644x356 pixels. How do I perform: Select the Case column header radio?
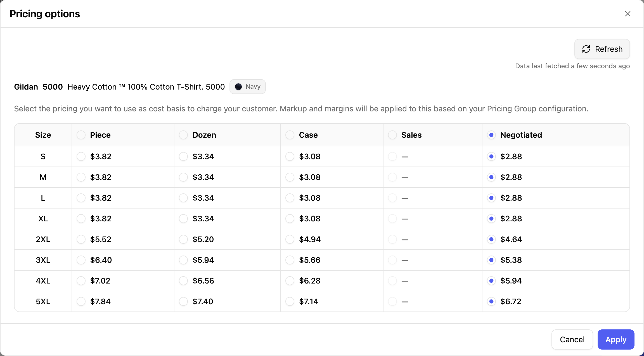tap(290, 135)
